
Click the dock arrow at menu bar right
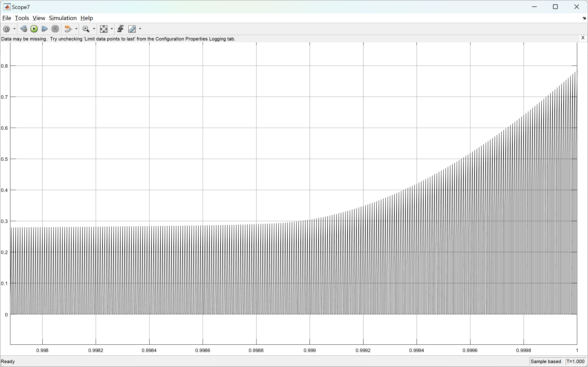click(584, 18)
